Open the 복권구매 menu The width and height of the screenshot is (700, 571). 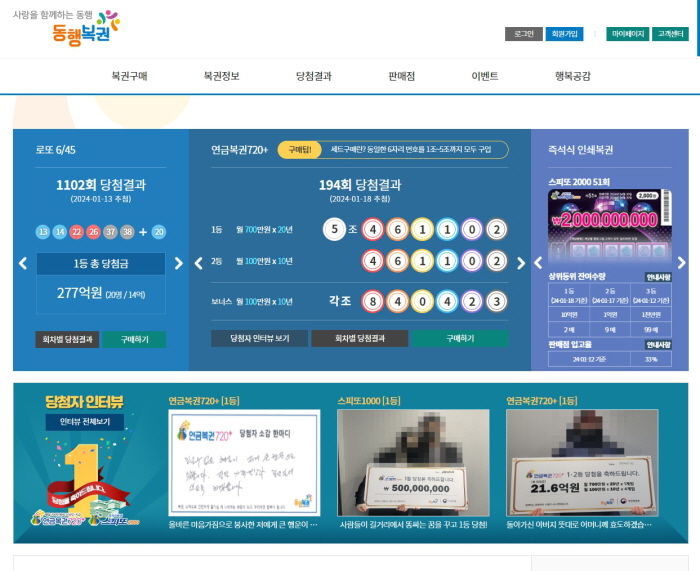(129, 76)
